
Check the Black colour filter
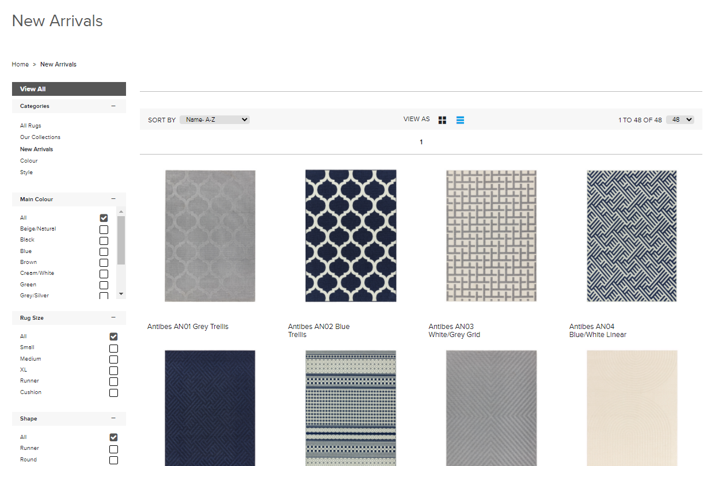coord(104,241)
